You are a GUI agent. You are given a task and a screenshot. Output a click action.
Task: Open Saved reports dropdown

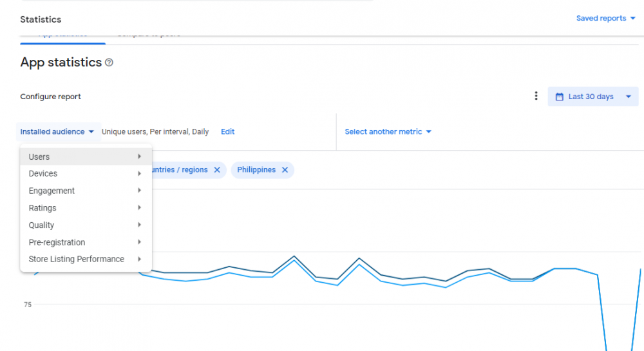(x=606, y=19)
